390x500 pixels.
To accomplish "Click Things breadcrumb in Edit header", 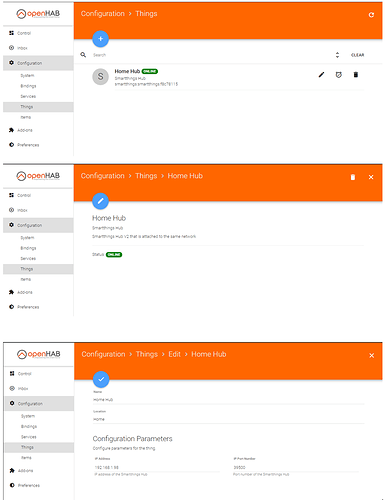I will click(x=147, y=354).
